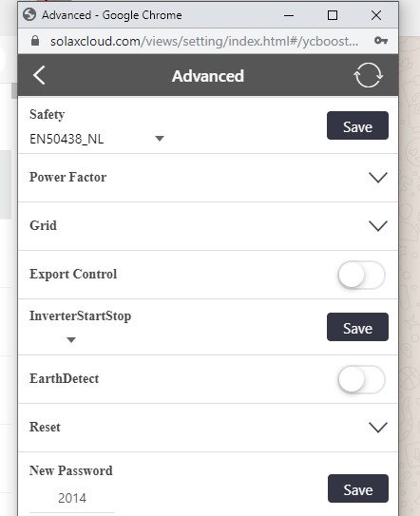Viewport: 420px width, 516px height.
Task: Expand the Reset section
Action: (x=208, y=428)
